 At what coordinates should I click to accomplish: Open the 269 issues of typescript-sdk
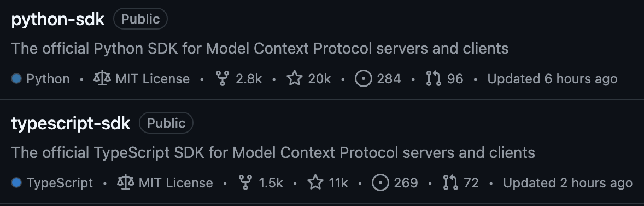click(406, 182)
